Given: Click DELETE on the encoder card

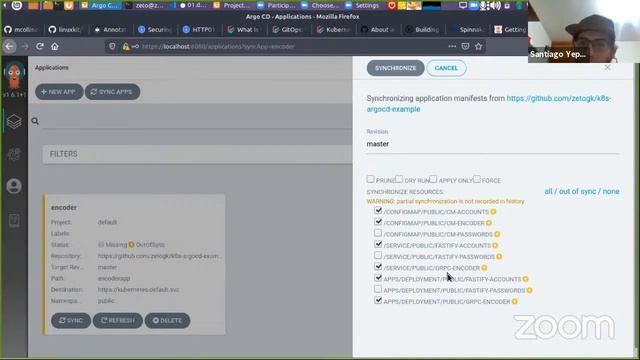Looking at the screenshot, I should click(167, 320).
